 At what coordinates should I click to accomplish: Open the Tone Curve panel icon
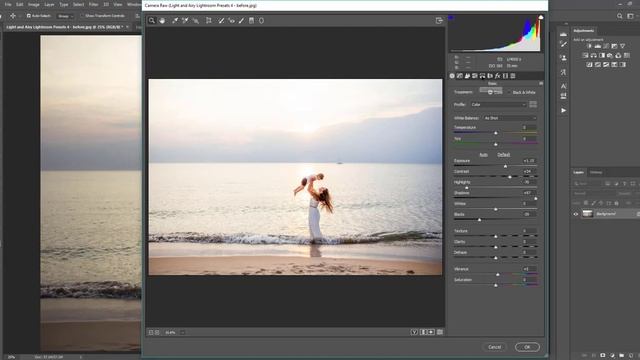[460, 76]
